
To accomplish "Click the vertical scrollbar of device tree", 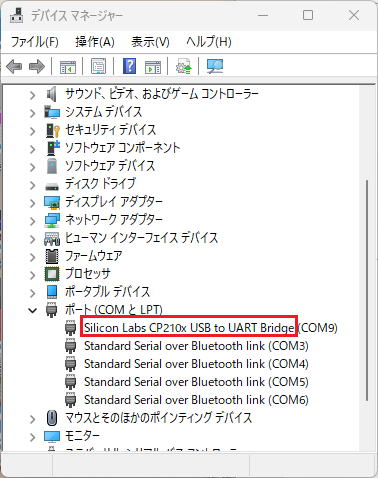I will (367, 290).
